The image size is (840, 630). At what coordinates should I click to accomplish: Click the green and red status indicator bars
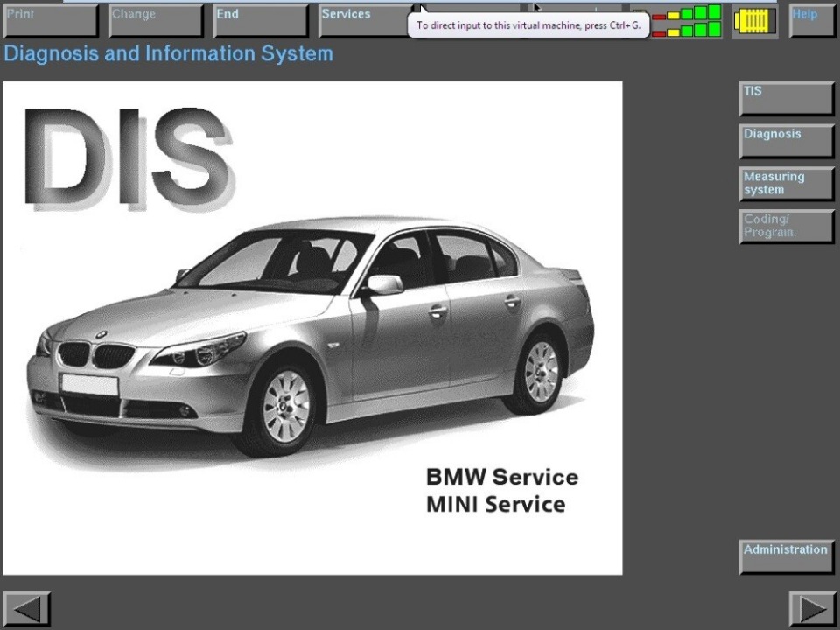point(687,21)
